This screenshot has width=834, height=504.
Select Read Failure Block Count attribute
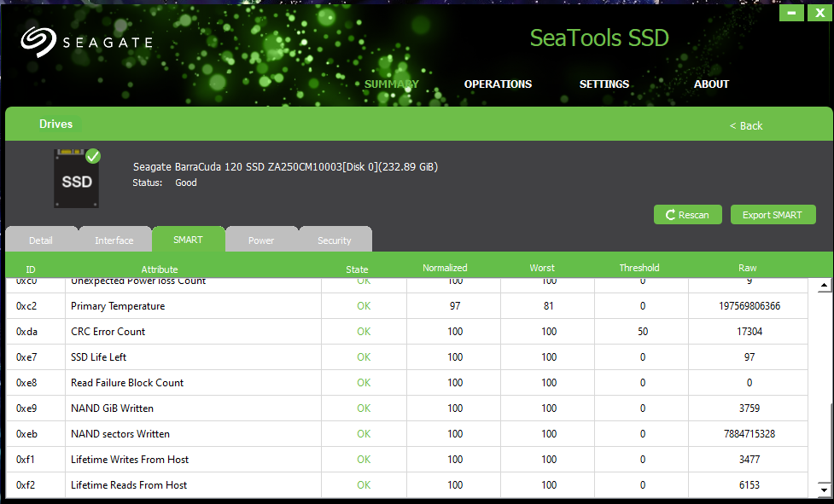[127, 382]
